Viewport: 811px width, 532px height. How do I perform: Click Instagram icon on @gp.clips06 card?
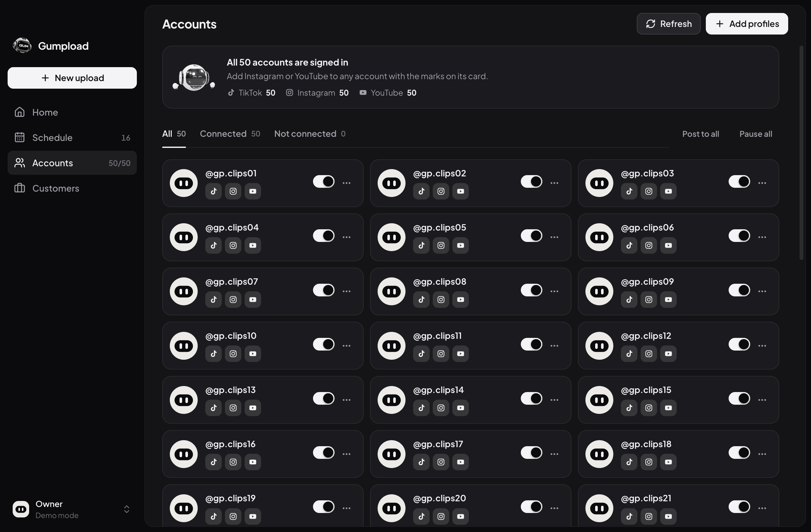pos(649,245)
